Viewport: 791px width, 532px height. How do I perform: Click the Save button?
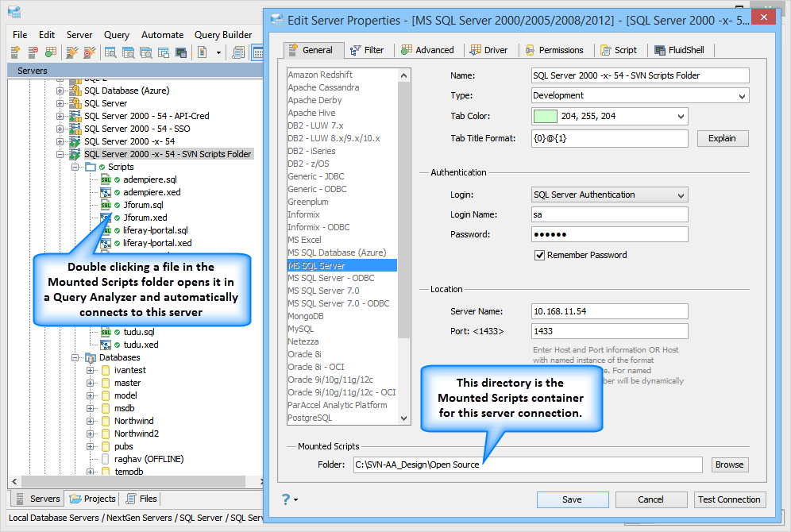coord(573,499)
